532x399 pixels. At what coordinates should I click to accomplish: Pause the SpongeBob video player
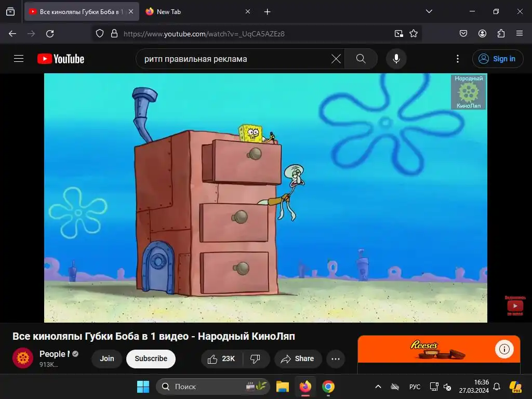click(x=265, y=198)
